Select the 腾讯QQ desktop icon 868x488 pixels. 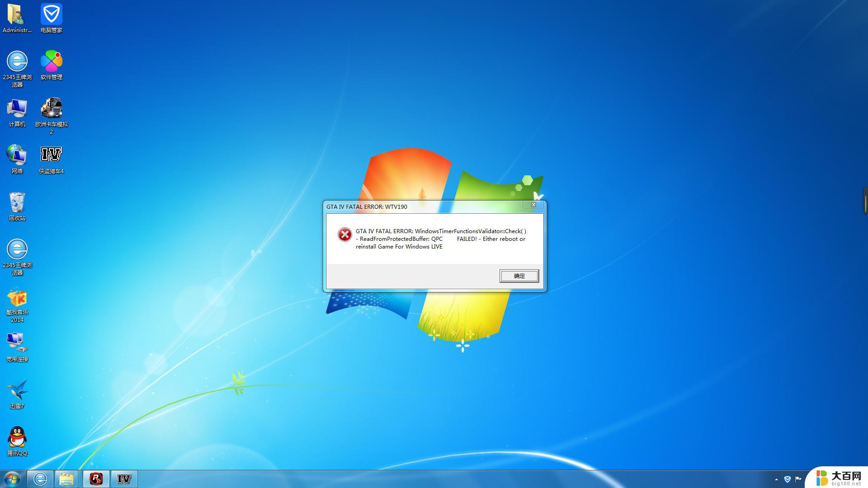(17, 441)
